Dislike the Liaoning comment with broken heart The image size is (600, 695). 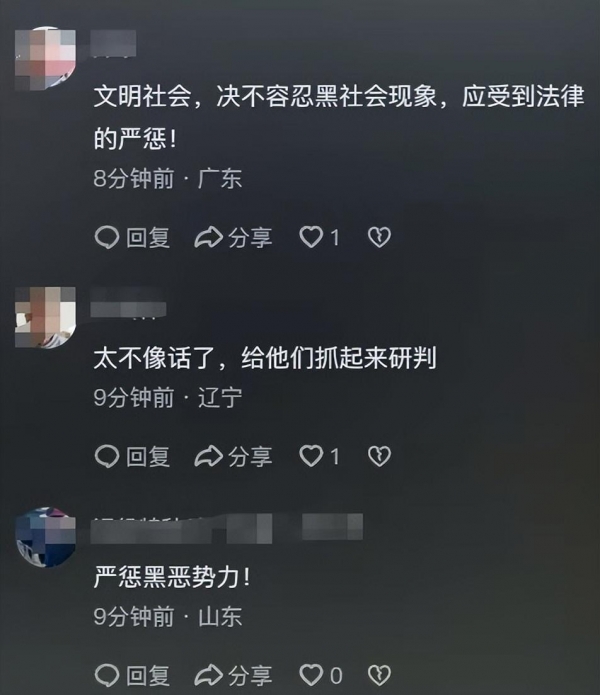coord(379,456)
